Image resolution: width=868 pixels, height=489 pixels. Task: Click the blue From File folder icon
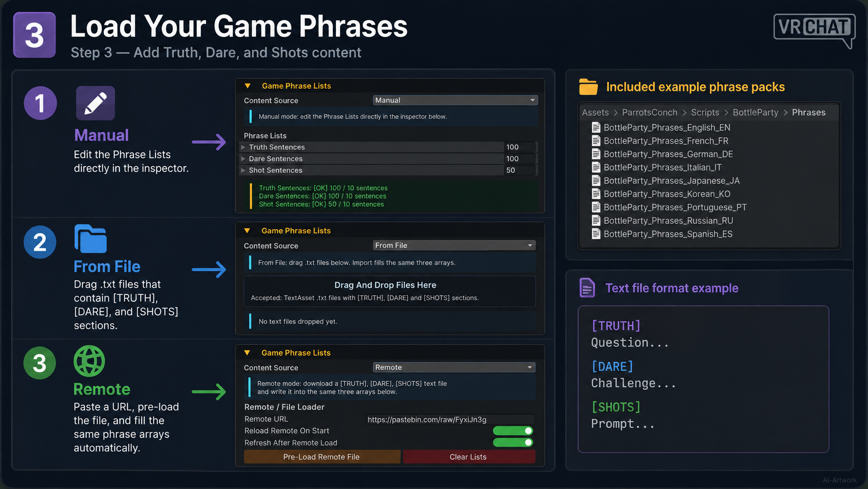click(90, 239)
